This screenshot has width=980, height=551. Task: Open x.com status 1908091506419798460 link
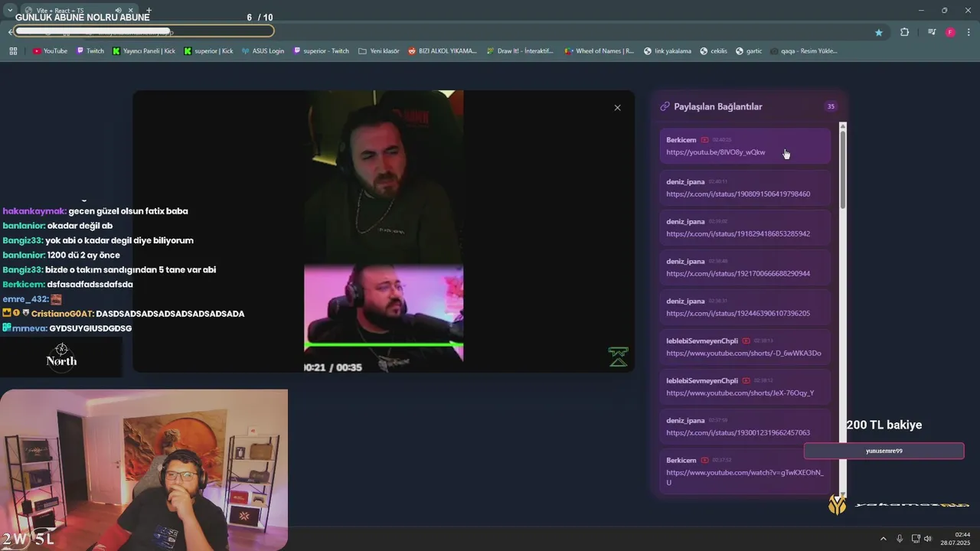click(x=738, y=194)
